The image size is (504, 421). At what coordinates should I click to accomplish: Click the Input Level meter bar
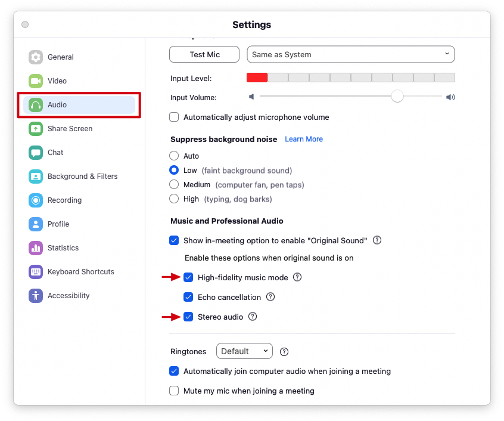point(350,78)
